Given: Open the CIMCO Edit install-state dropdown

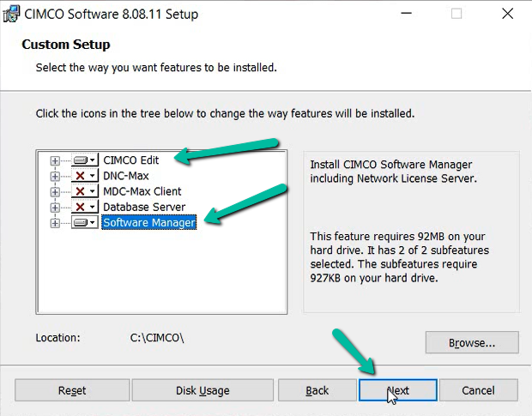Looking at the screenshot, I should pyautogui.click(x=85, y=160).
